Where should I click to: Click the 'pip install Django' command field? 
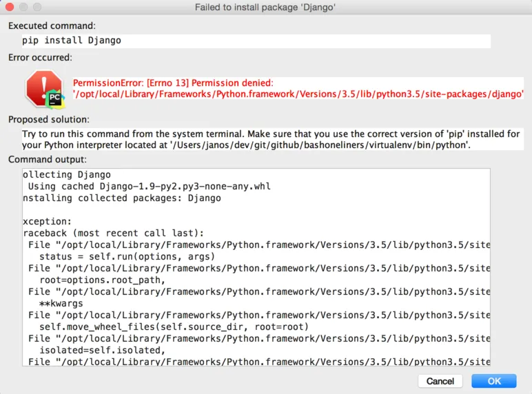click(x=256, y=41)
